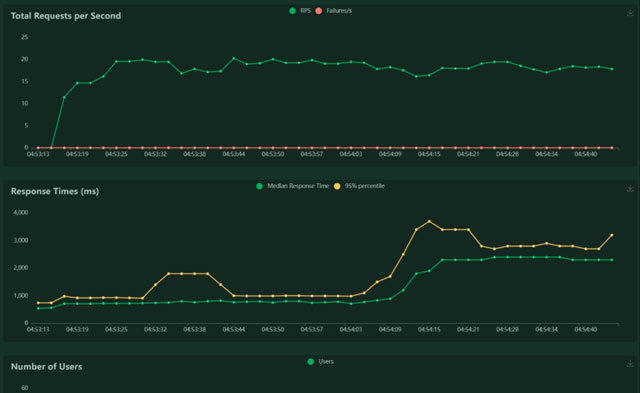The height and width of the screenshot is (393, 640).
Task: Download the Total Requests per Second chart
Action: 630,13
